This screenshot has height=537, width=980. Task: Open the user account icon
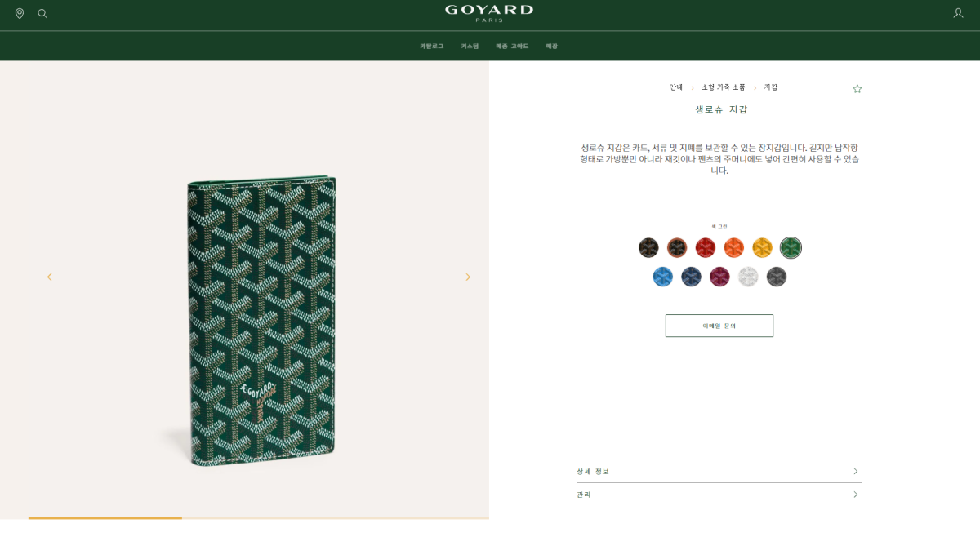958,13
